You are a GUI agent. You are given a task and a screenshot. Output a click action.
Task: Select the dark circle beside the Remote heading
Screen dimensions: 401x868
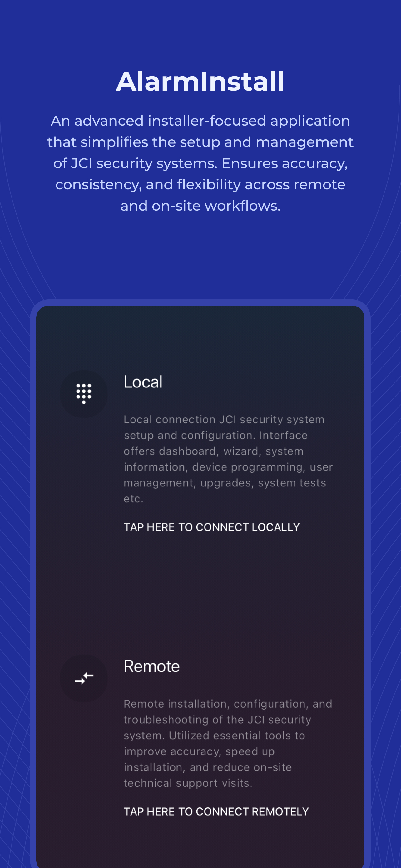(83, 678)
